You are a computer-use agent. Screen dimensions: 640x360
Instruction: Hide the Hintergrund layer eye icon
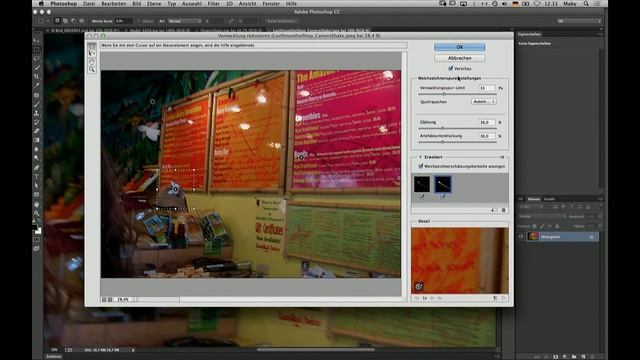tap(521, 237)
